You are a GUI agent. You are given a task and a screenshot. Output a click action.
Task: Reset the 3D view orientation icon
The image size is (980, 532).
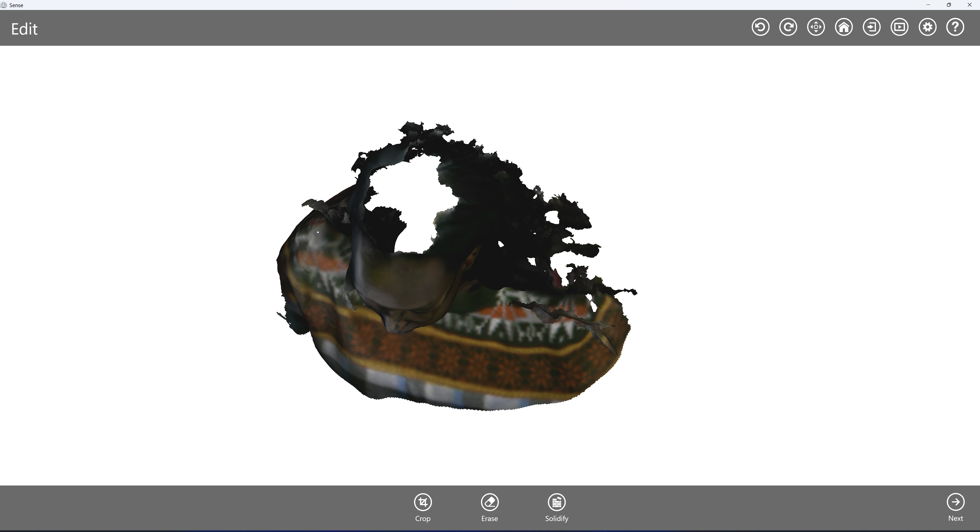pos(816,27)
